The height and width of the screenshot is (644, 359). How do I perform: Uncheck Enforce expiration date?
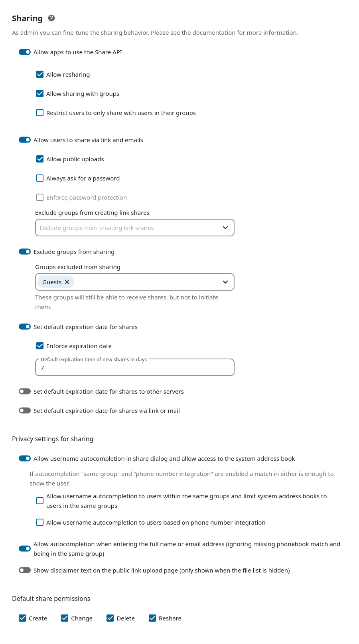pyautogui.click(x=40, y=346)
